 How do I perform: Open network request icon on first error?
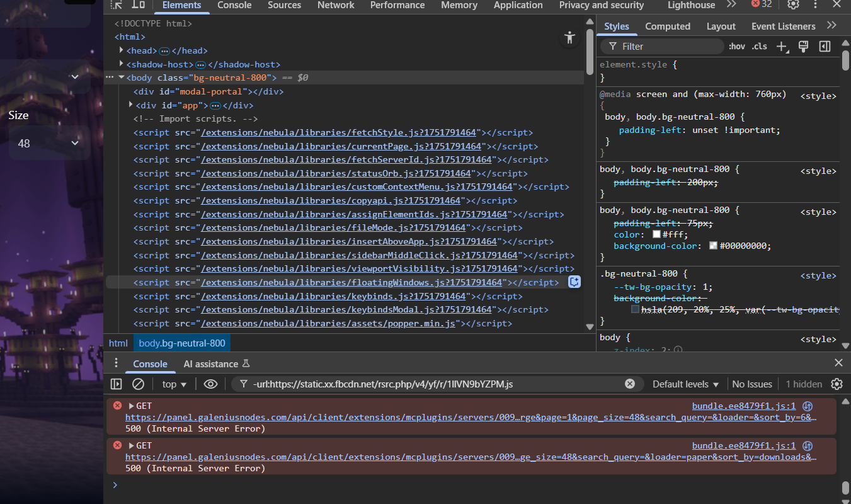[808, 406]
